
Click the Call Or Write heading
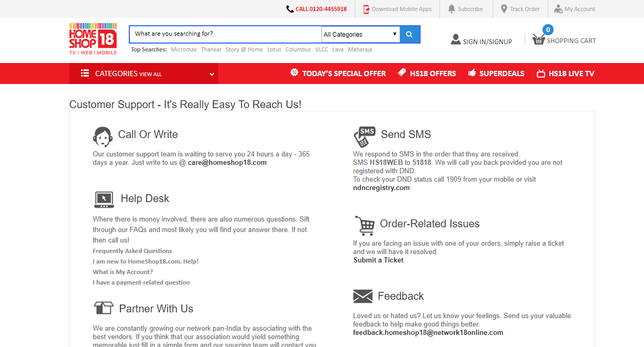pos(148,134)
